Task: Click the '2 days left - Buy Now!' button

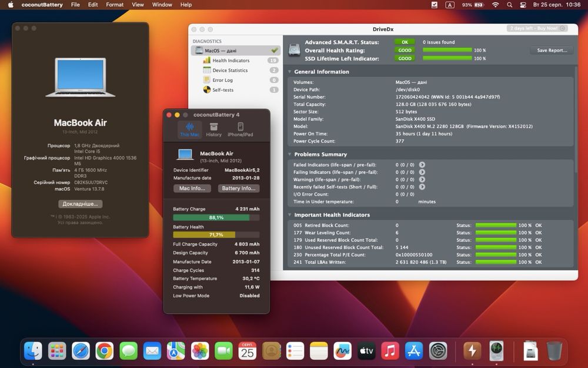Action: (x=537, y=28)
